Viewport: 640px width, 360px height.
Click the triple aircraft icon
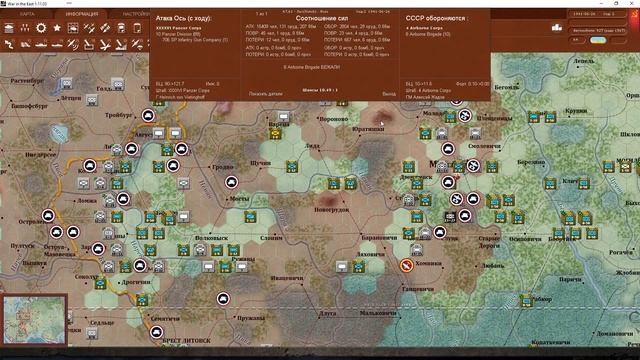pyautogui.click(x=89, y=28)
